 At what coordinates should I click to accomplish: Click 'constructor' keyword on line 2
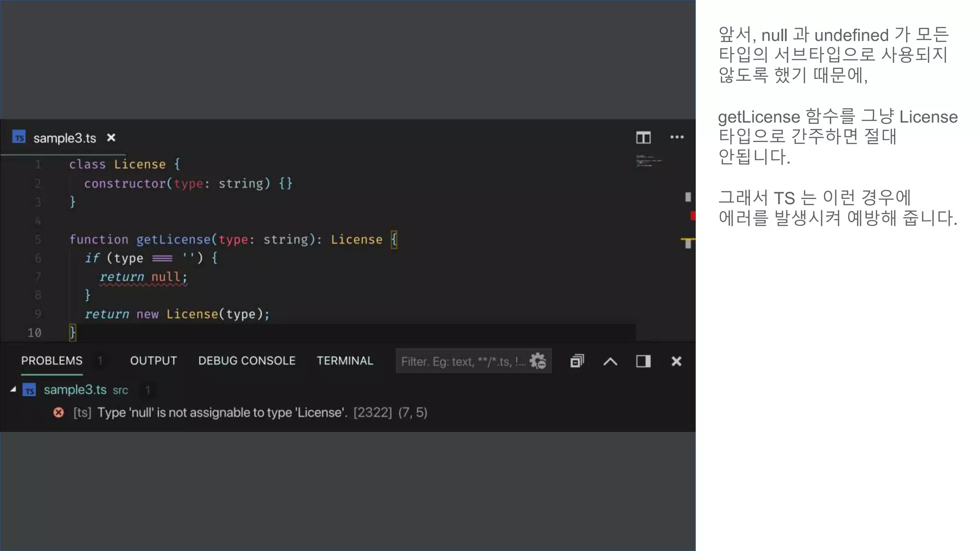point(125,183)
